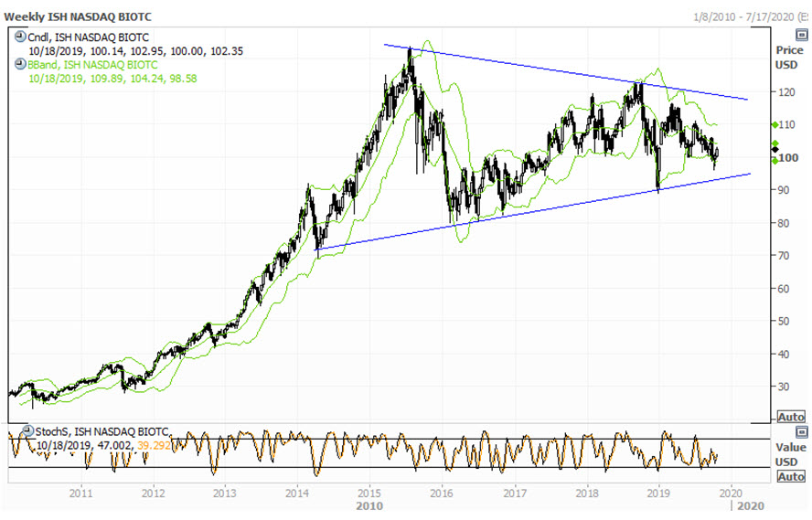Click the 2017 year label on time axis
This screenshot has height=520, width=812.
coord(514,493)
